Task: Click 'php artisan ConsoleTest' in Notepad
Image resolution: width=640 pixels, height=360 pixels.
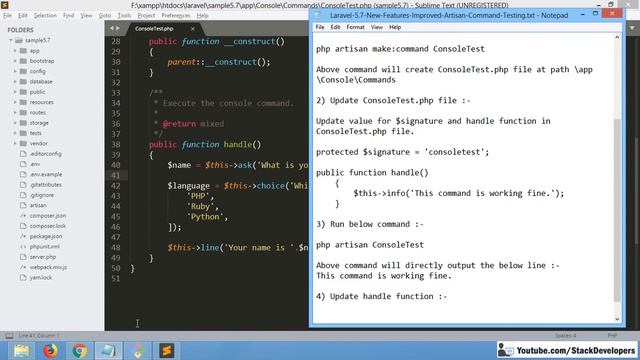Action: coord(370,245)
